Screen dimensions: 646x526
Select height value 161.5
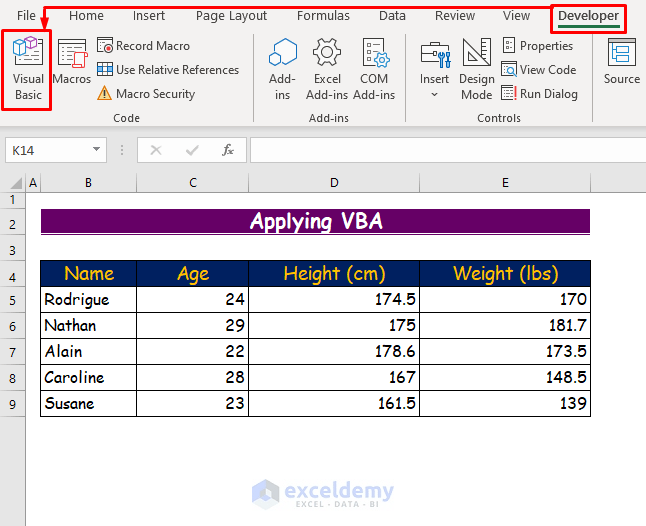[x=334, y=403]
